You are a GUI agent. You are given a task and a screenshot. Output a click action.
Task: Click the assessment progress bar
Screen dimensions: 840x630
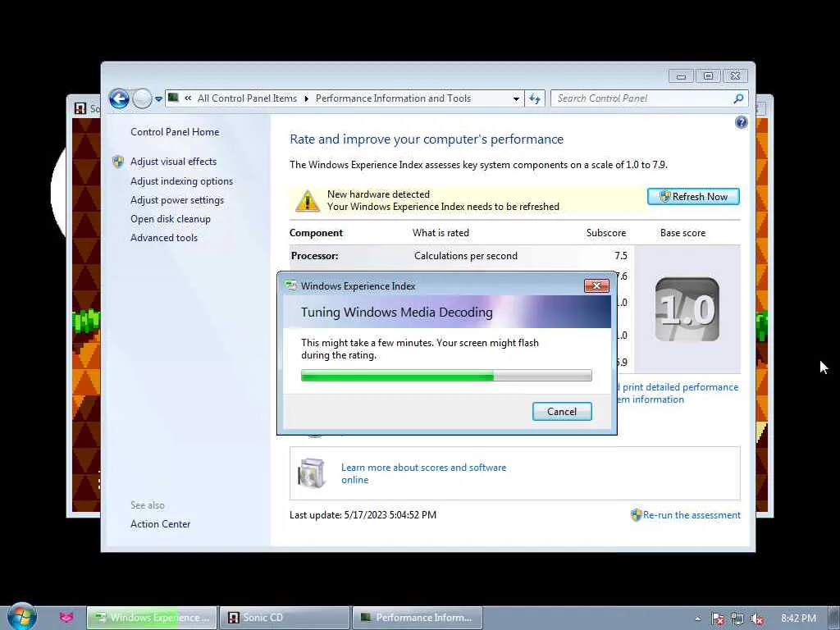pos(446,376)
